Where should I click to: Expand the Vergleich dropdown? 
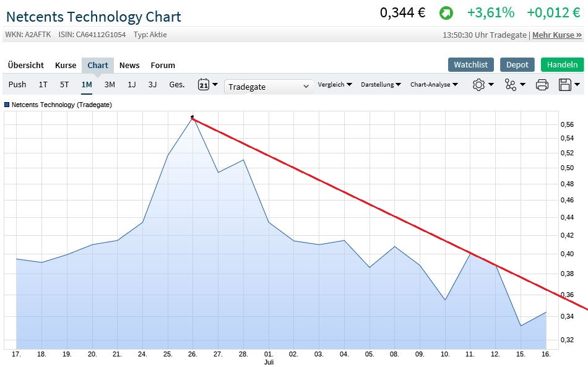[335, 85]
